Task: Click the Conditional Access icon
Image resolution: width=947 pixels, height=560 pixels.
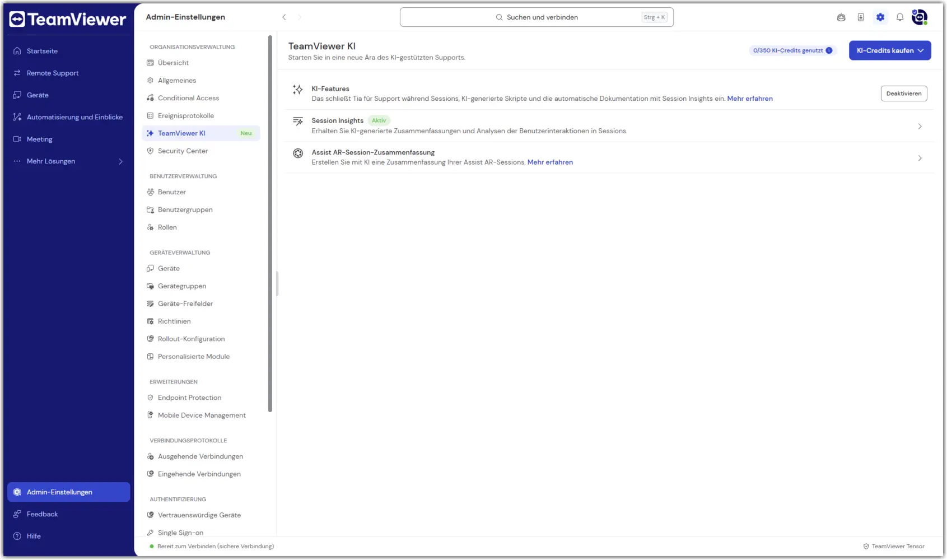Action: tap(150, 98)
